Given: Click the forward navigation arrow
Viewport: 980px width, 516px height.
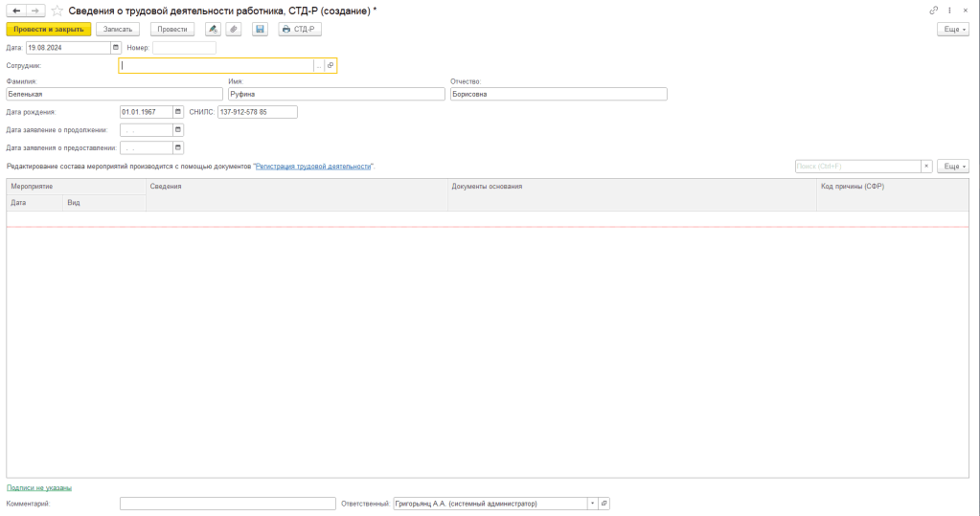Looking at the screenshot, I should coord(35,10).
